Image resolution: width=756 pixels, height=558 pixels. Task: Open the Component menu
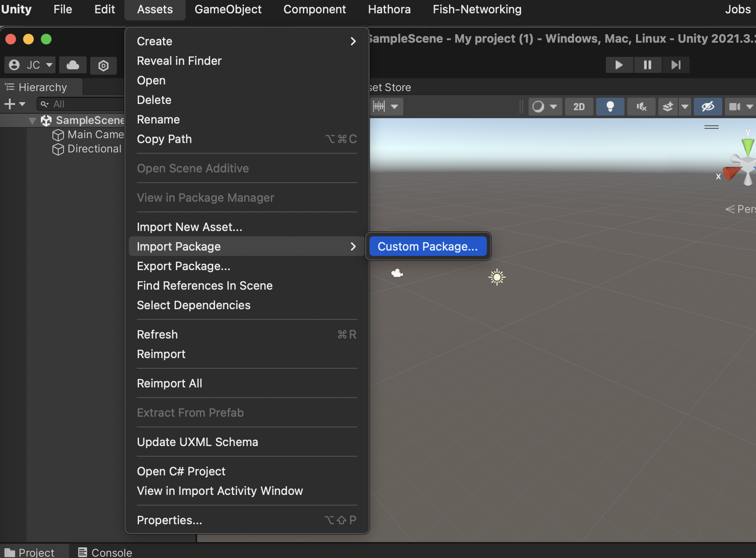(x=314, y=9)
